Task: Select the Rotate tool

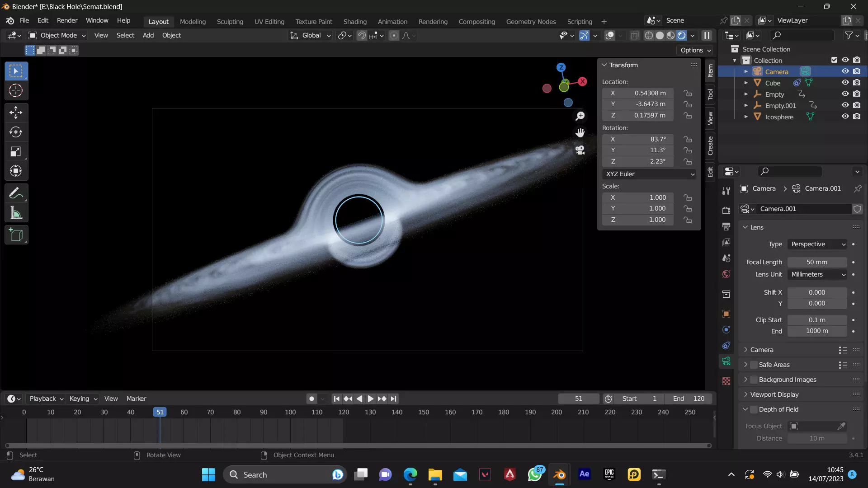Action: pos(16,132)
